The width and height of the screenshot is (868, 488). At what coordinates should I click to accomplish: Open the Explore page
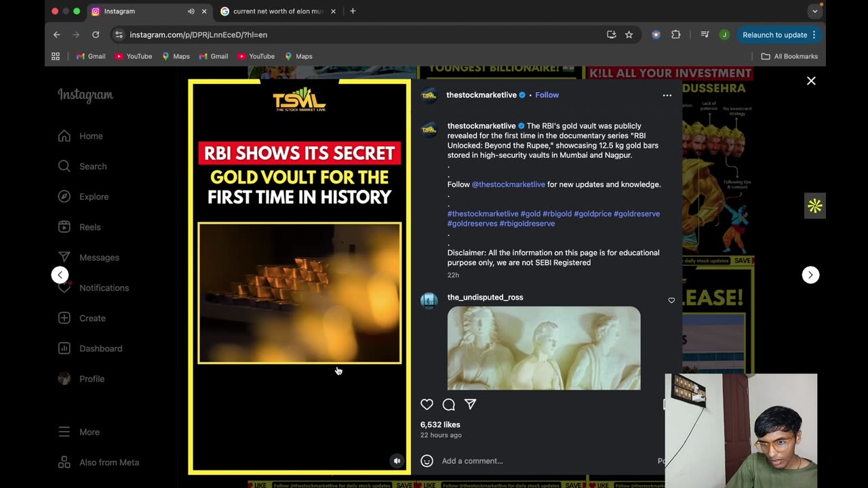(83, 197)
